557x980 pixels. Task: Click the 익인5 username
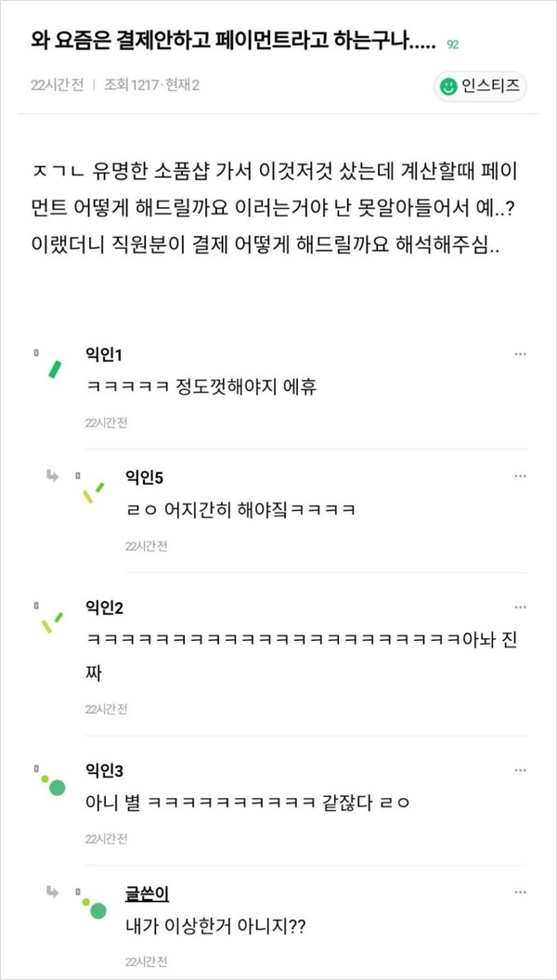pos(144,477)
